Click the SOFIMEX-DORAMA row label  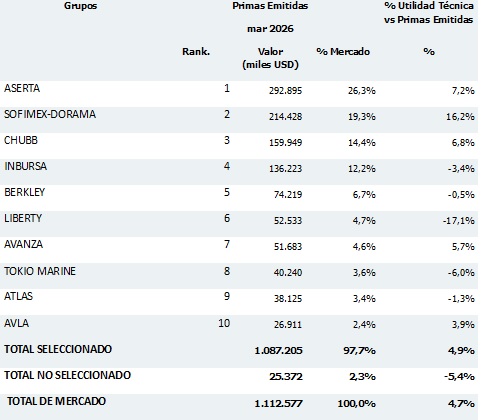click(x=50, y=114)
